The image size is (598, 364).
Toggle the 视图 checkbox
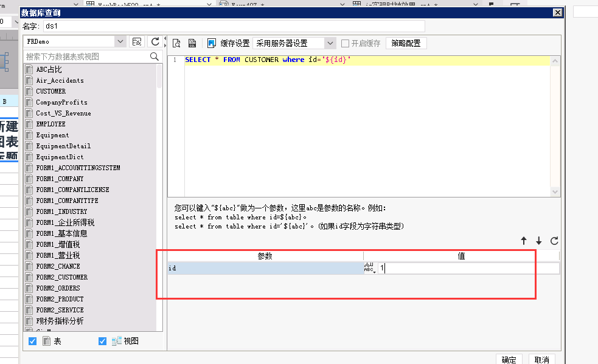(x=102, y=341)
